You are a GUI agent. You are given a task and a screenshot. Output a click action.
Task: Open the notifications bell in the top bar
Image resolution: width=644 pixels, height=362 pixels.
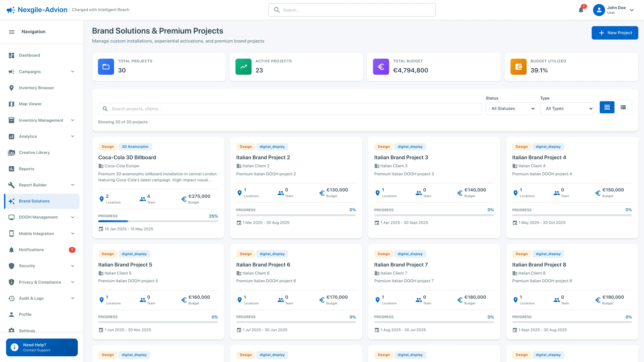(581, 10)
